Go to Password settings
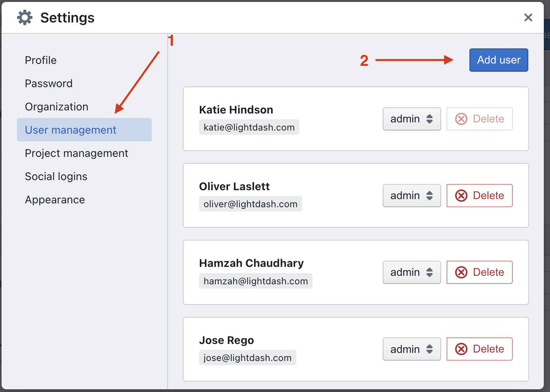 point(49,84)
